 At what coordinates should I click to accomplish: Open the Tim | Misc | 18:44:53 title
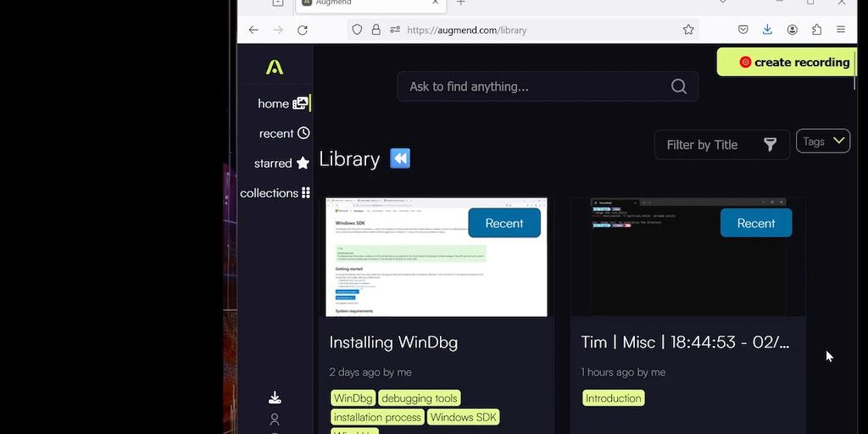[x=685, y=342]
